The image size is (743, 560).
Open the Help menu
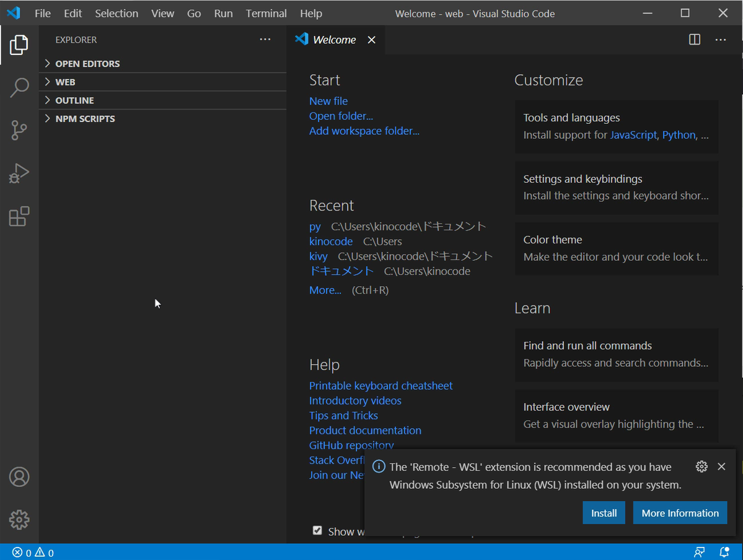click(x=311, y=13)
